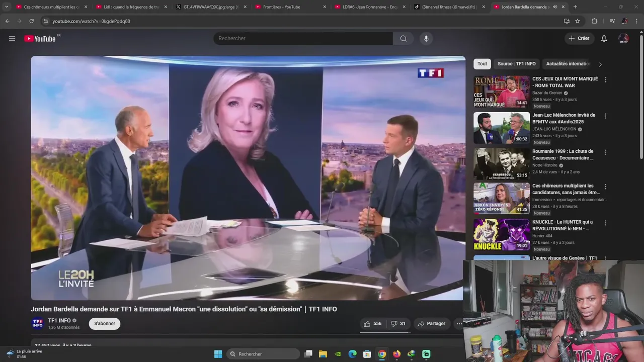Open Firefox from the taskbar
The width and height of the screenshot is (644, 362).
point(397,354)
